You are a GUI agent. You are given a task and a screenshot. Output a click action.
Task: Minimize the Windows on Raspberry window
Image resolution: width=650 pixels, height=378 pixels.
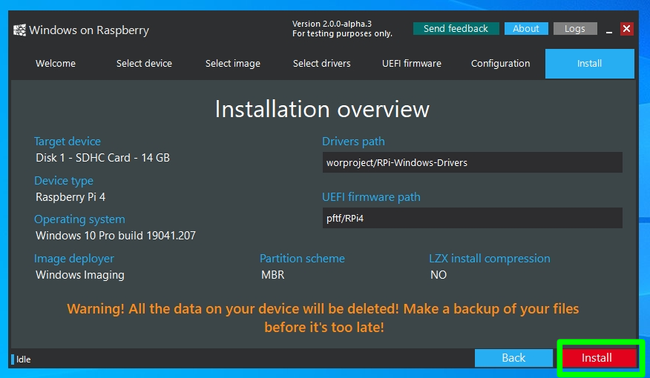coord(609,29)
